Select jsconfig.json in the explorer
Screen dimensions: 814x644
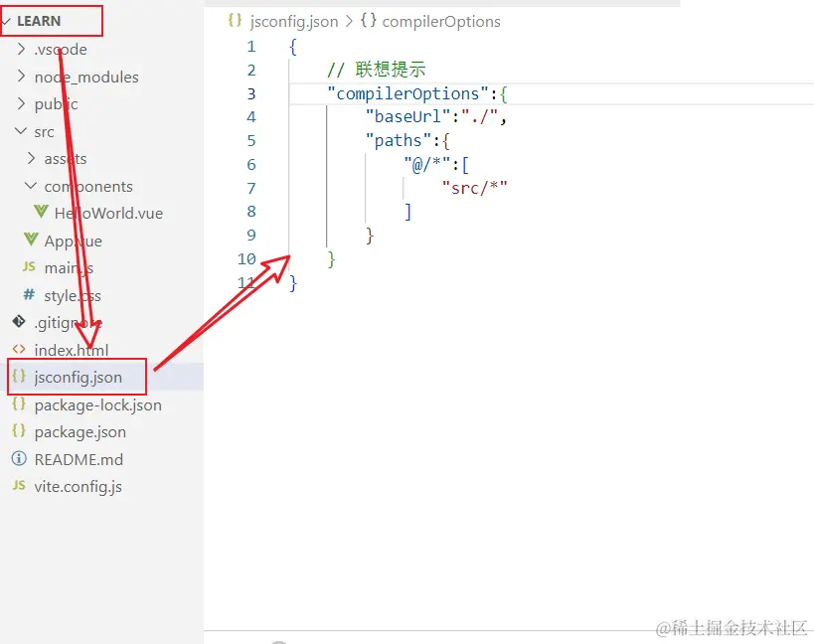[79, 378]
